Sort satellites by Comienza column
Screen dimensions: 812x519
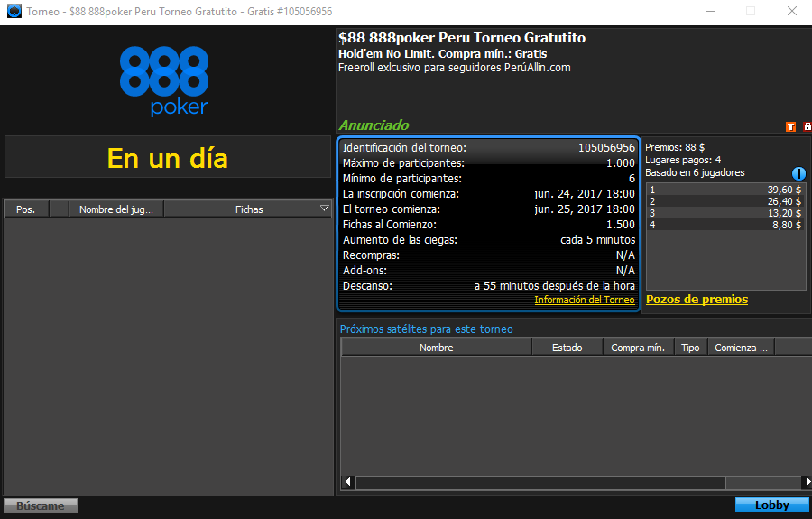coord(741,348)
